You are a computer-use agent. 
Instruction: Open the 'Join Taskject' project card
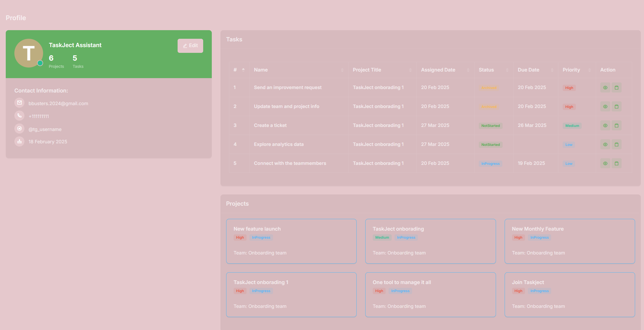570,295
